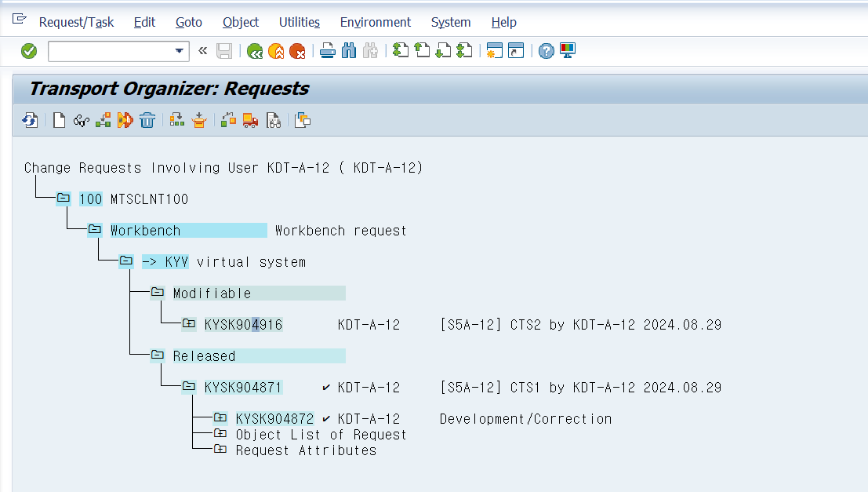Image resolution: width=868 pixels, height=492 pixels.
Task: Go to first page icon
Action: tap(400, 50)
